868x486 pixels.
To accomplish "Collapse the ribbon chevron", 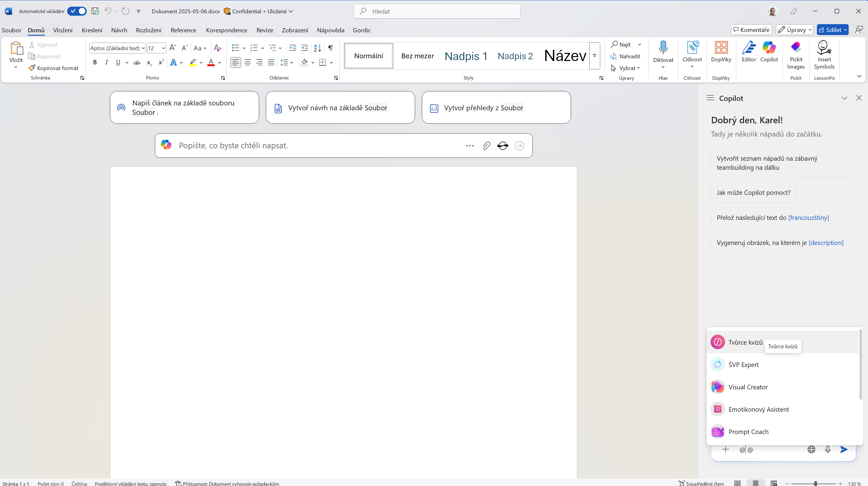I will [x=859, y=76].
